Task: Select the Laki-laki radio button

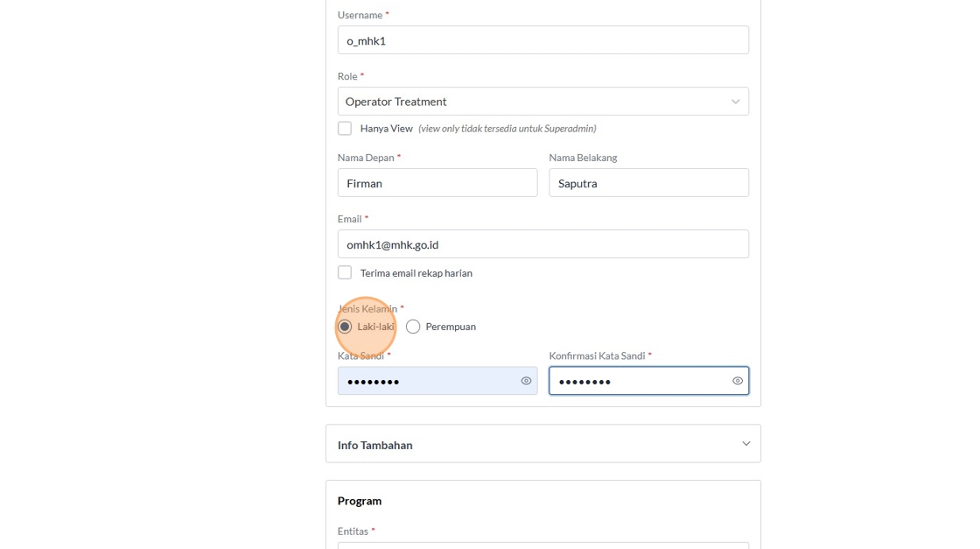Action: [x=345, y=327]
